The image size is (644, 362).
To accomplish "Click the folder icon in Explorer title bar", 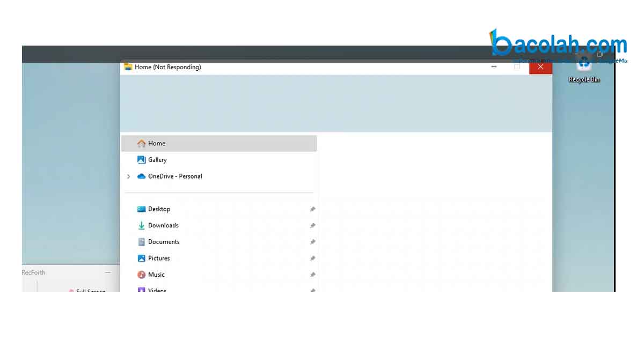I will pos(128,67).
